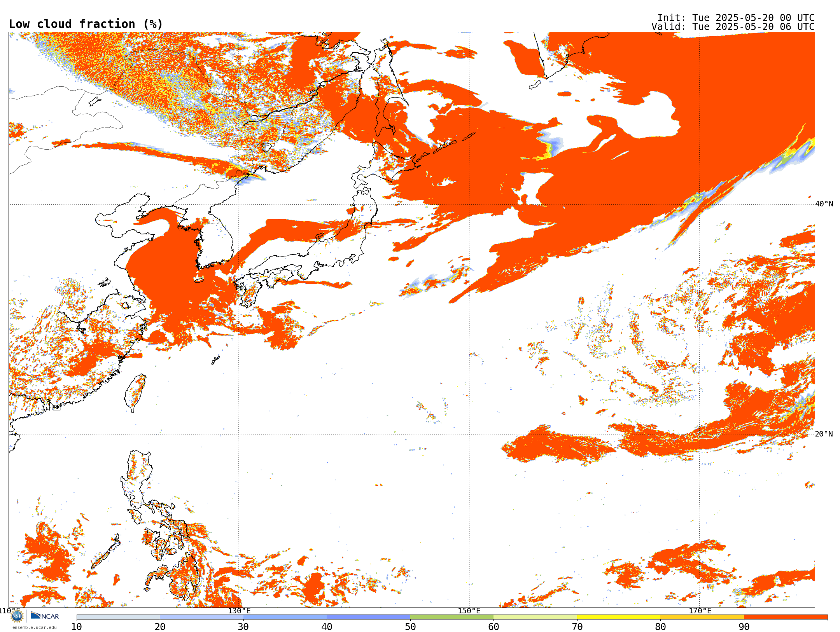Click the colorbar tick label 50
The height and width of the screenshot is (632, 840).
click(410, 627)
